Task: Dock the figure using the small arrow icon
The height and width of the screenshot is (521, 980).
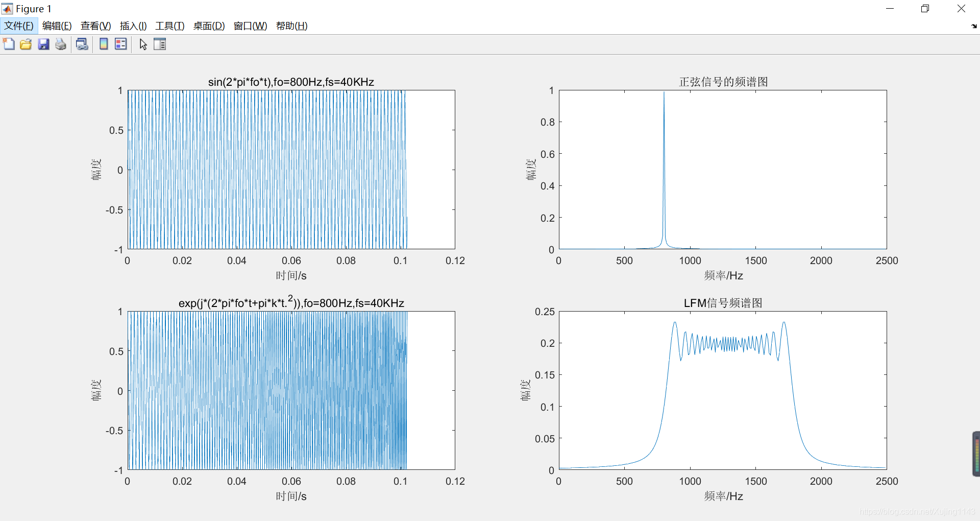Action: coord(974,26)
